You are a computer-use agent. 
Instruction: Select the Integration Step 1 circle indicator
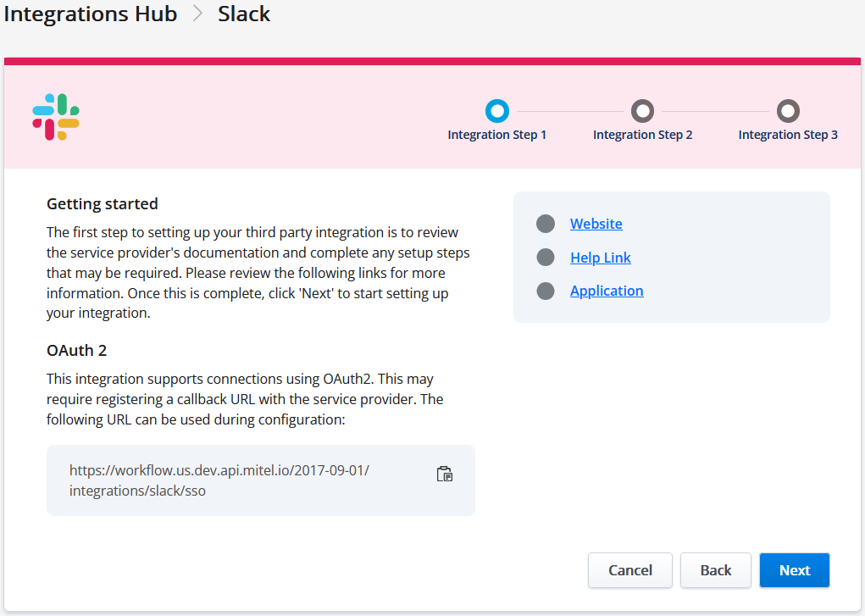pos(497,111)
